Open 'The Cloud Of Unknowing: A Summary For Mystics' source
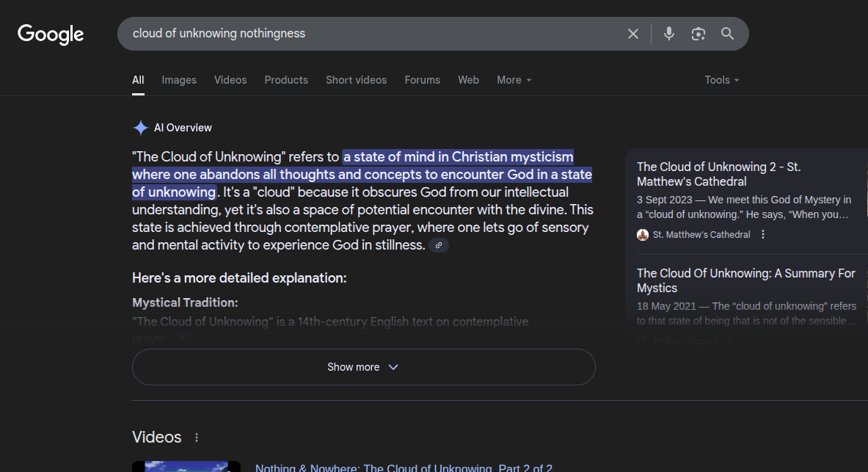The width and height of the screenshot is (868, 472). point(745,281)
